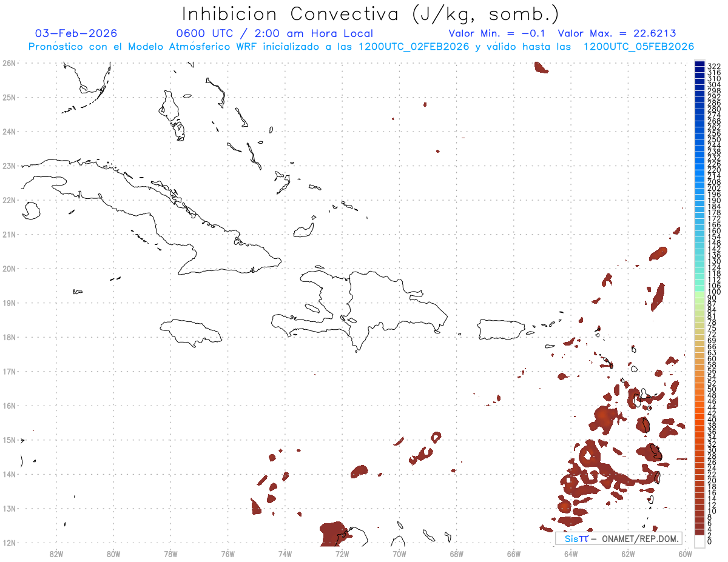Click the 72W longitude label
Viewport: 728px width, 562px height.
(342, 553)
